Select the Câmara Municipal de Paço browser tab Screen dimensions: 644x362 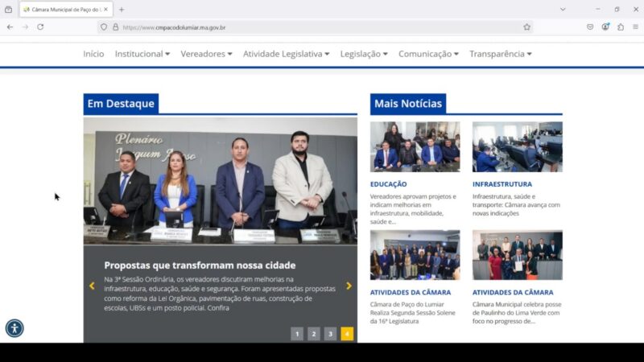point(66,9)
